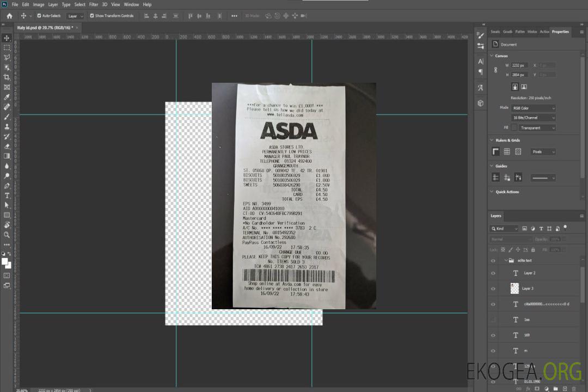Select the Lasso tool
The image size is (588, 392).
click(7, 57)
